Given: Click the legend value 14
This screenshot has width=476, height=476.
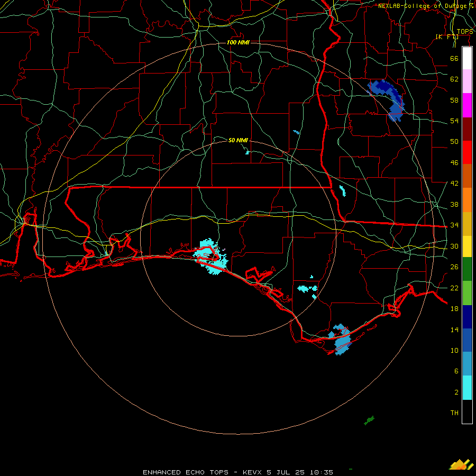Looking at the screenshot, I should pos(454,330).
